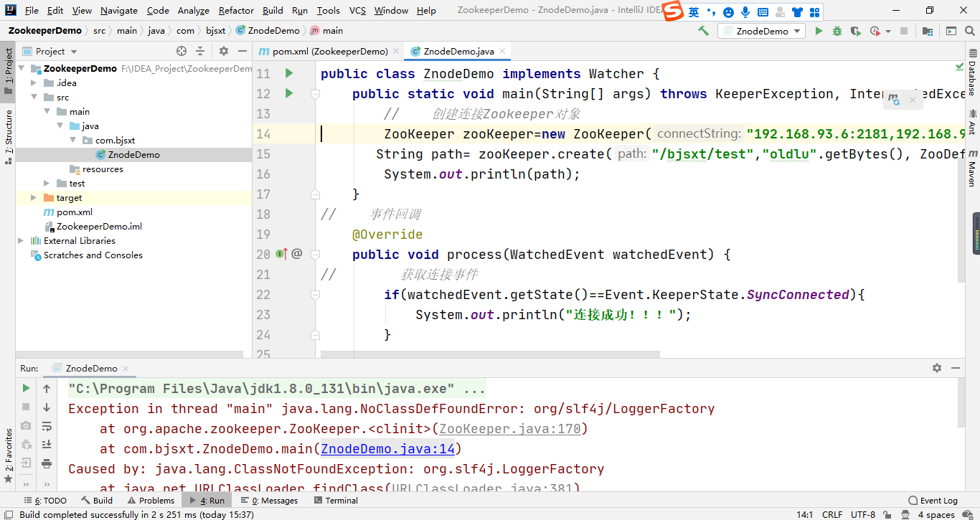The width and height of the screenshot is (980, 520).
Task: Hide the Run panel with the minimize icon
Action: pos(955,368)
